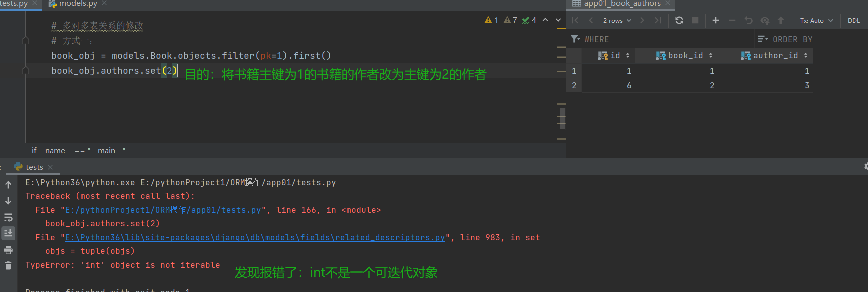
Task: Open the 2 rows page size dropdown
Action: coord(617,20)
